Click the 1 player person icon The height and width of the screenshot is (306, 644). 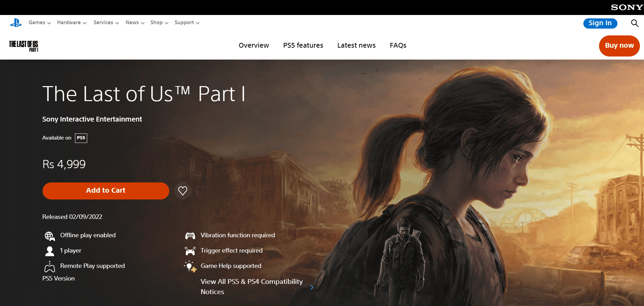(x=50, y=251)
